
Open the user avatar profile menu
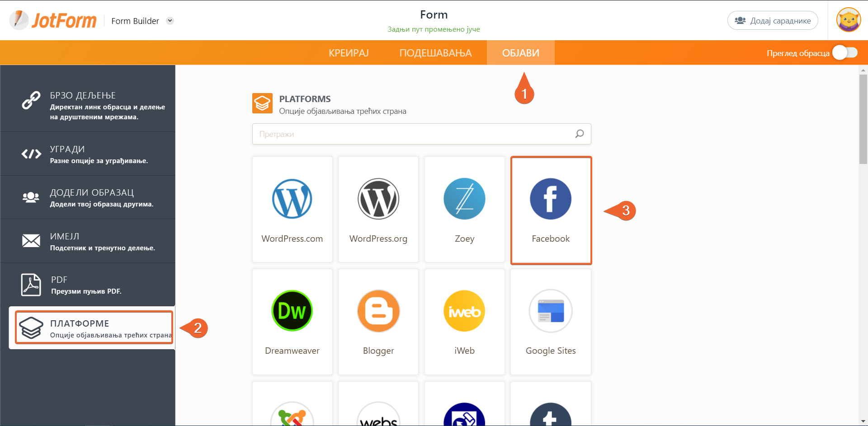coord(848,20)
